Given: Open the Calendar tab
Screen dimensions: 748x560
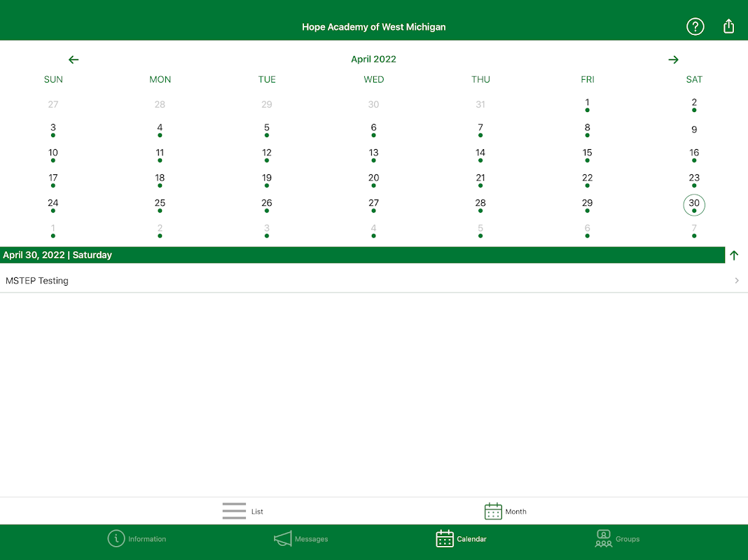Looking at the screenshot, I should pyautogui.click(x=462, y=538).
